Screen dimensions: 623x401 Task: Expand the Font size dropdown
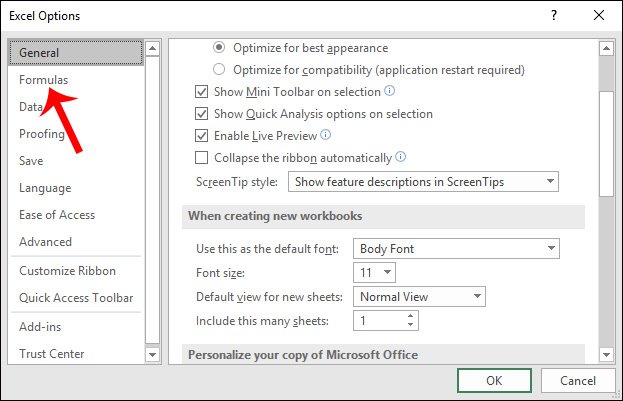374,273
